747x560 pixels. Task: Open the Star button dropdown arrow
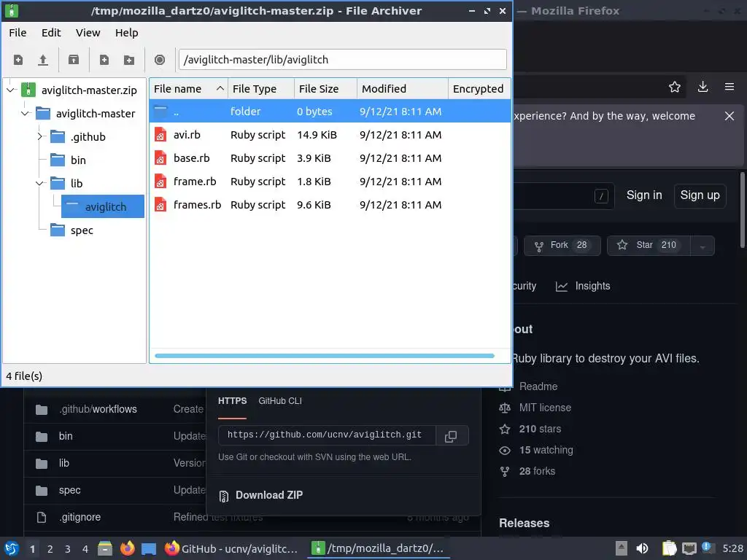(x=703, y=246)
